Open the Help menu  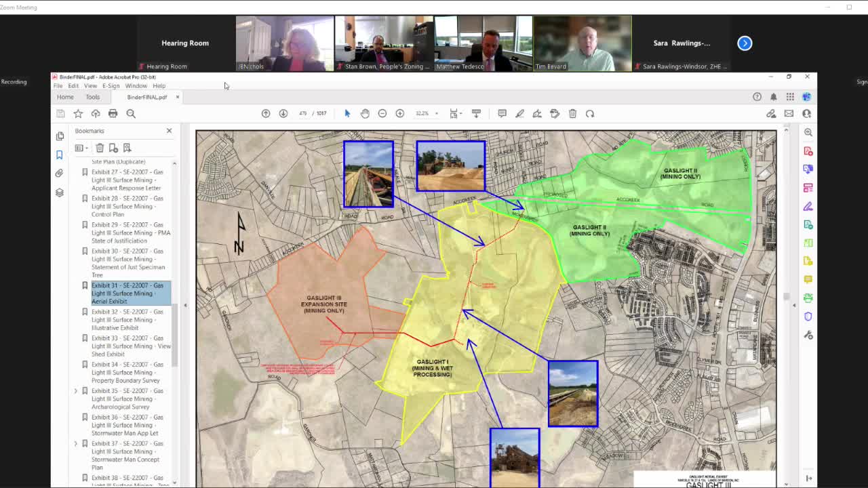pyautogui.click(x=159, y=86)
